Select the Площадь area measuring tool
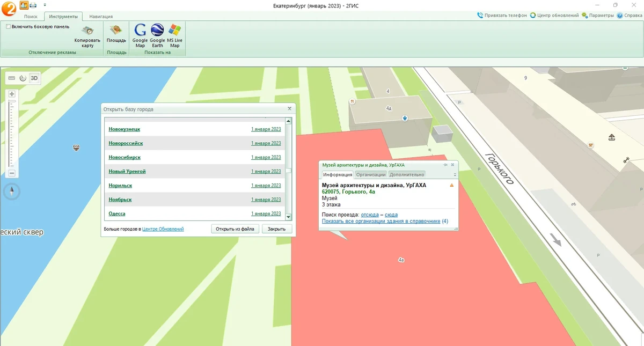This screenshot has width=644, height=346. click(116, 34)
